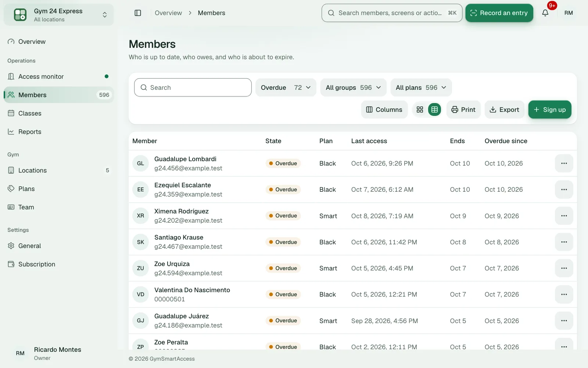Click the member name Guadalupe Lombardi
588x368 pixels.
pyautogui.click(x=185, y=159)
